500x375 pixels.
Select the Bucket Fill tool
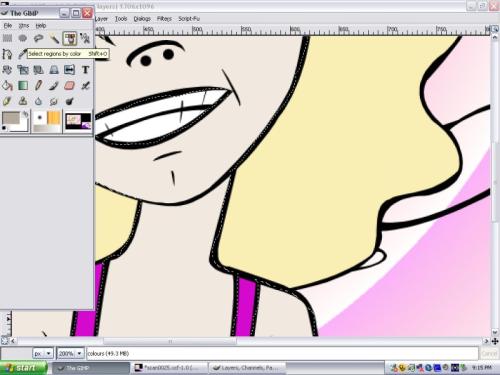coord(7,86)
